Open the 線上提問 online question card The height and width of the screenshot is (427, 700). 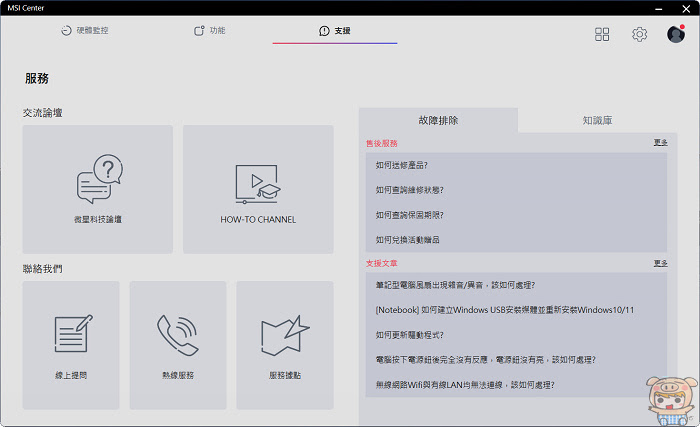[71, 345]
